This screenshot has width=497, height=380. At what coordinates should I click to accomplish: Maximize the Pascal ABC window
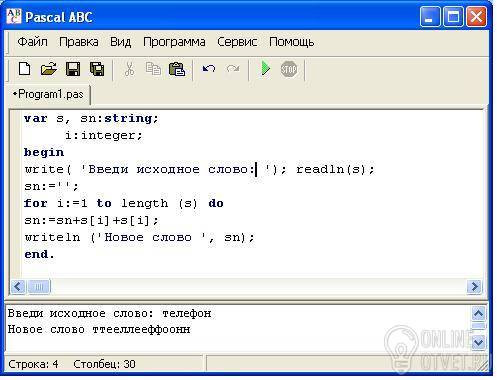click(453, 16)
